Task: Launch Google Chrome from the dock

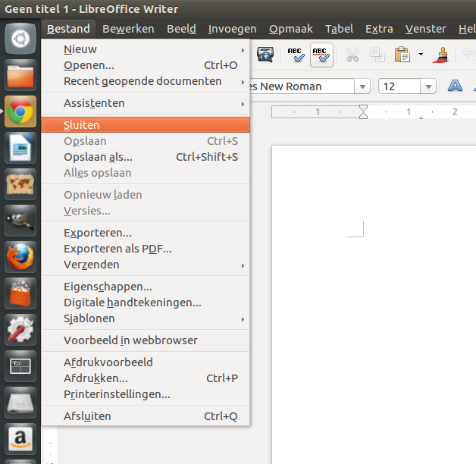Action: pos(20,111)
